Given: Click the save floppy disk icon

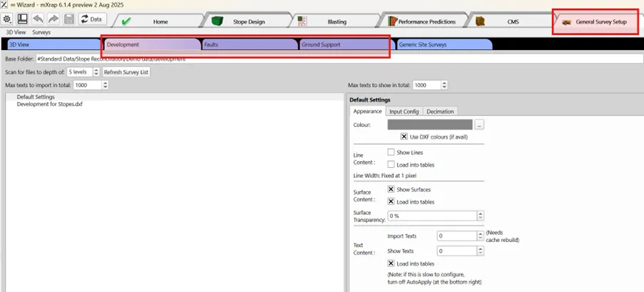Looking at the screenshot, I should [x=69, y=19].
